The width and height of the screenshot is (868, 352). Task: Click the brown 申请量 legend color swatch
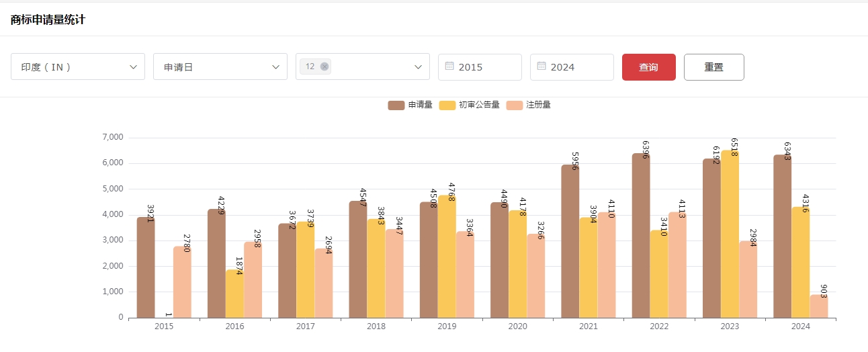click(396, 105)
